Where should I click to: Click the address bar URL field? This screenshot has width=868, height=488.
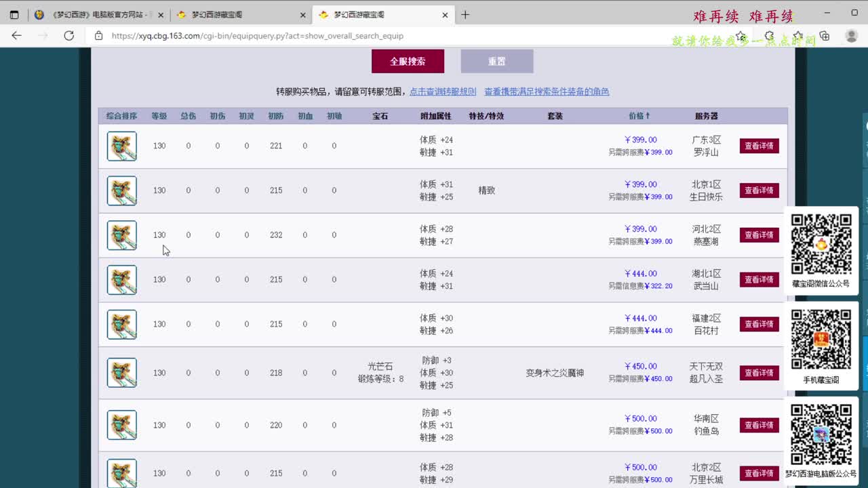pyautogui.click(x=258, y=36)
